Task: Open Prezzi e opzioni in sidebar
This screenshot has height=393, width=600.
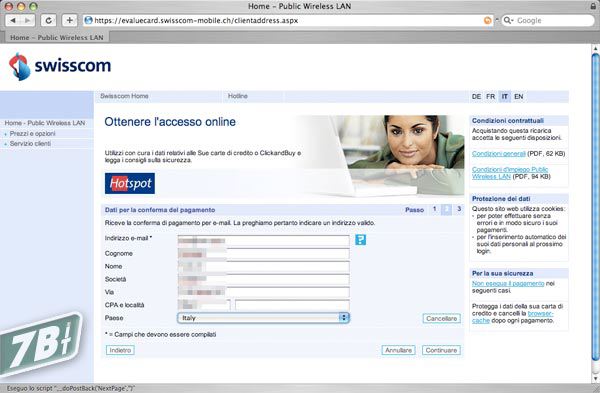Action: 33,134
